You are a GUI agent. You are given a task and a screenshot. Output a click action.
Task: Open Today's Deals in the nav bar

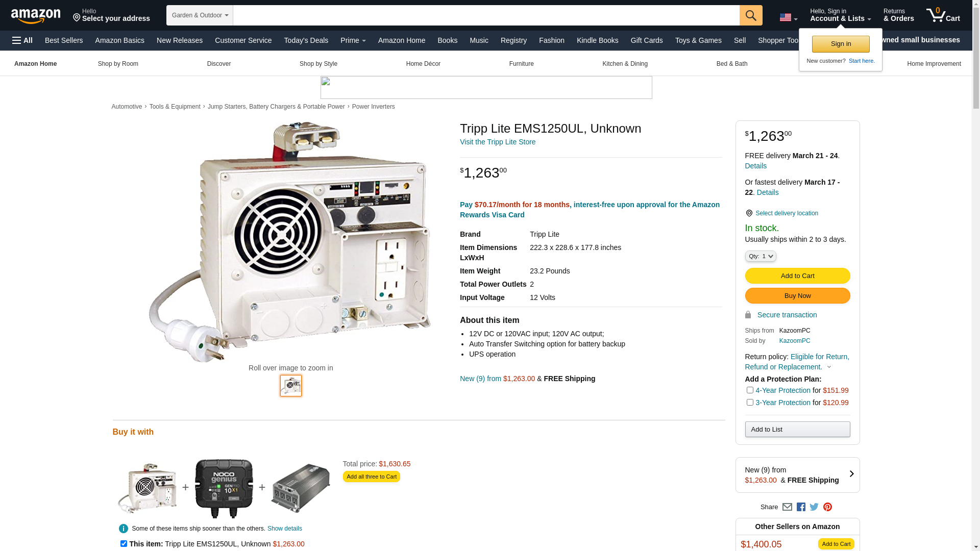click(x=306, y=40)
